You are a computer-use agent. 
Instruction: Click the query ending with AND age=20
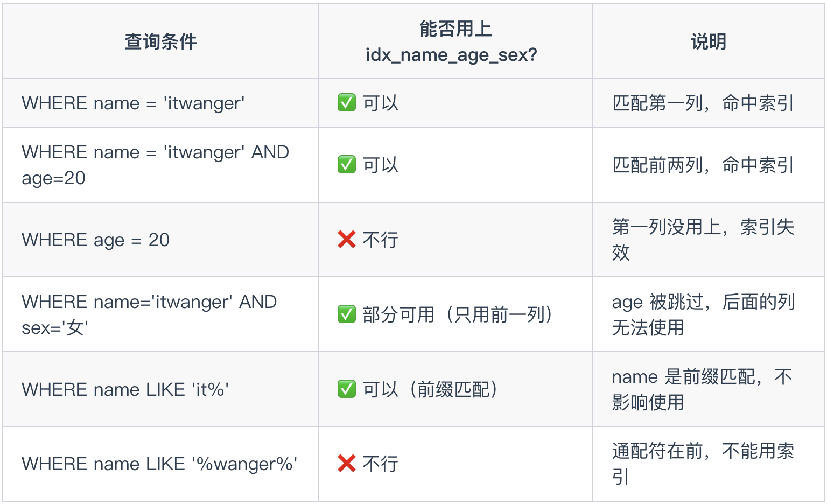pos(155,165)
